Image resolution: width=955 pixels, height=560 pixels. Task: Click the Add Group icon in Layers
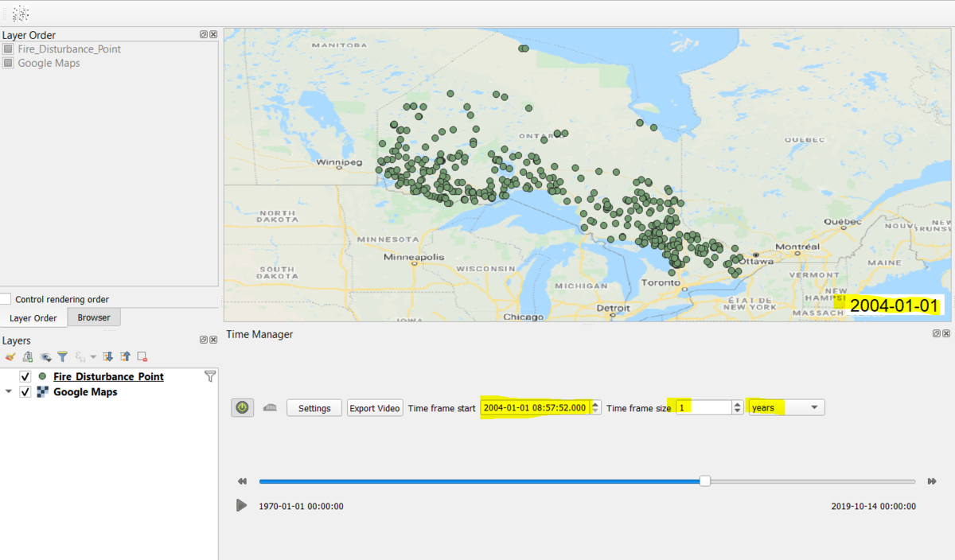click(x=28, y=357)
